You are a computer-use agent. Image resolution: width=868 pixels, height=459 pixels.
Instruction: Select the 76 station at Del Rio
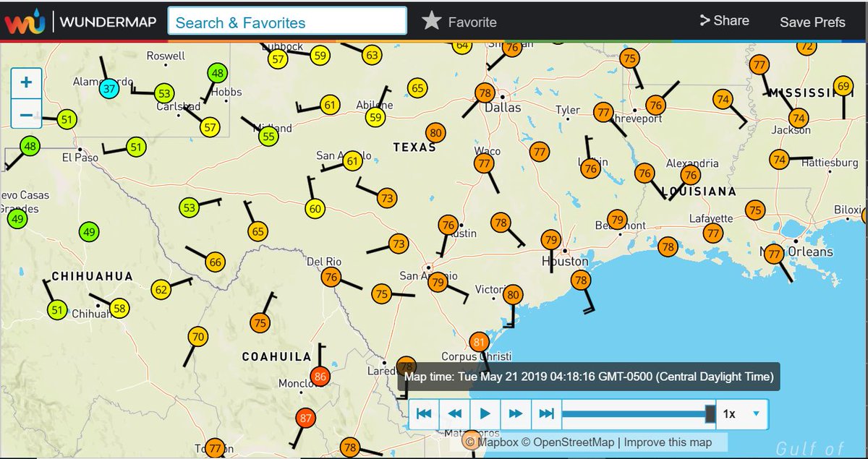click(x=331, y=277)
